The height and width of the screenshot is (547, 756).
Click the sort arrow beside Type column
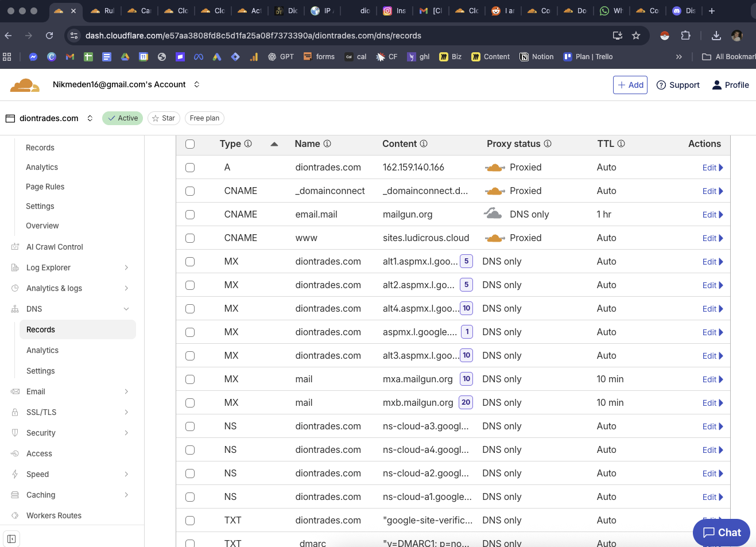click(274, 144)
